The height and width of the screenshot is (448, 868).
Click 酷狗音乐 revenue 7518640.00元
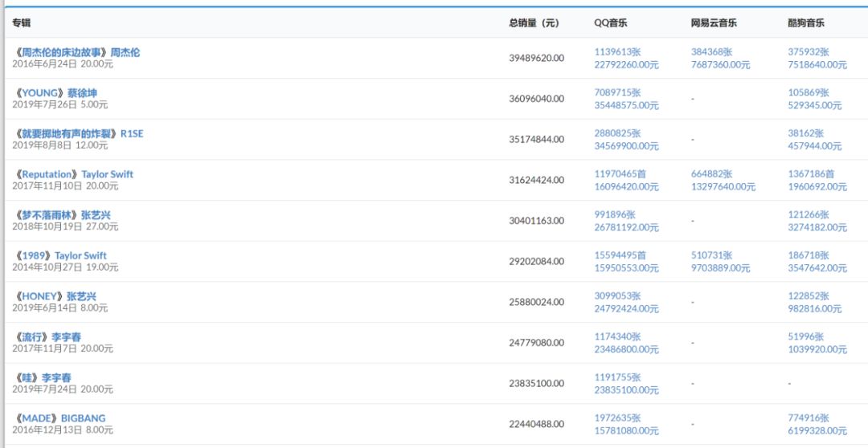[817, 65]
